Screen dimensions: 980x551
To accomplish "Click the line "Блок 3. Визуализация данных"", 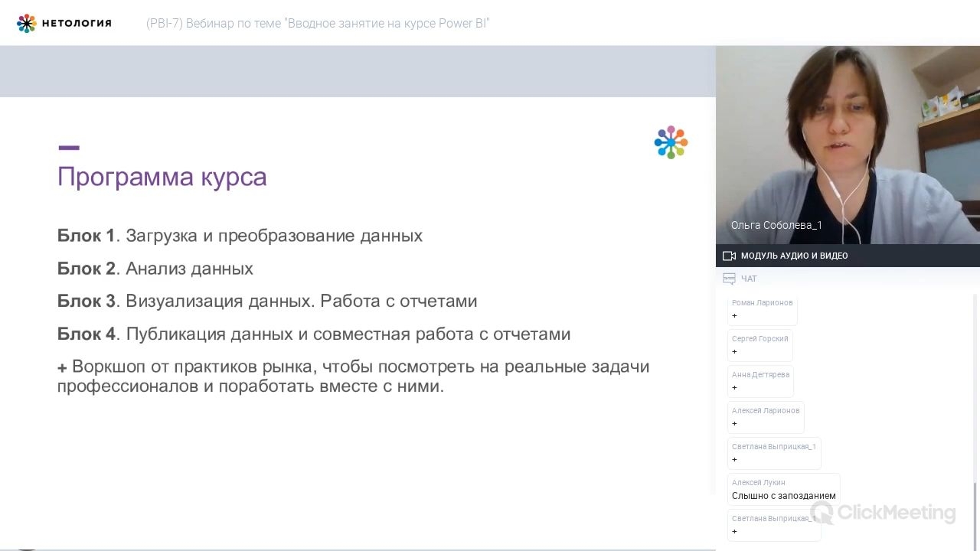I will point(267,301).
